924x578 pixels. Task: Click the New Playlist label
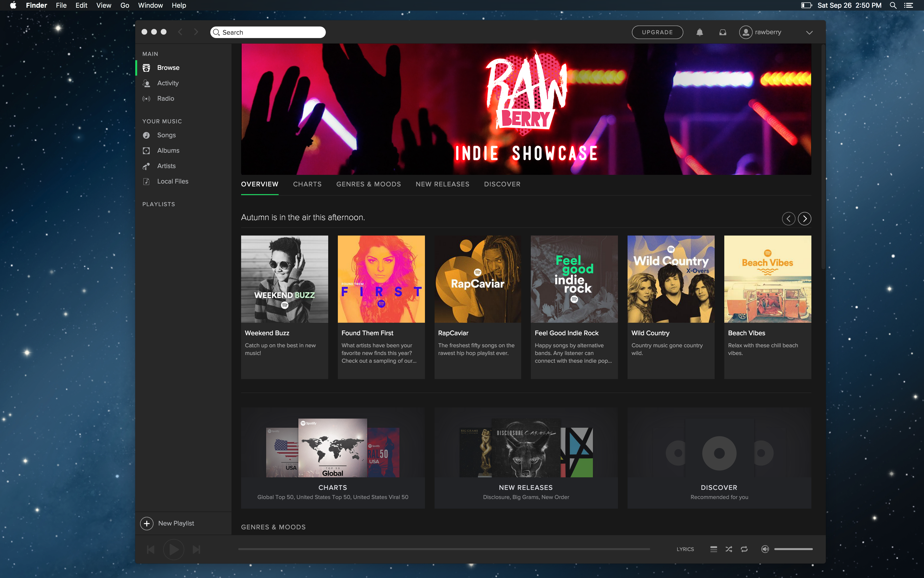click(176, 523)
